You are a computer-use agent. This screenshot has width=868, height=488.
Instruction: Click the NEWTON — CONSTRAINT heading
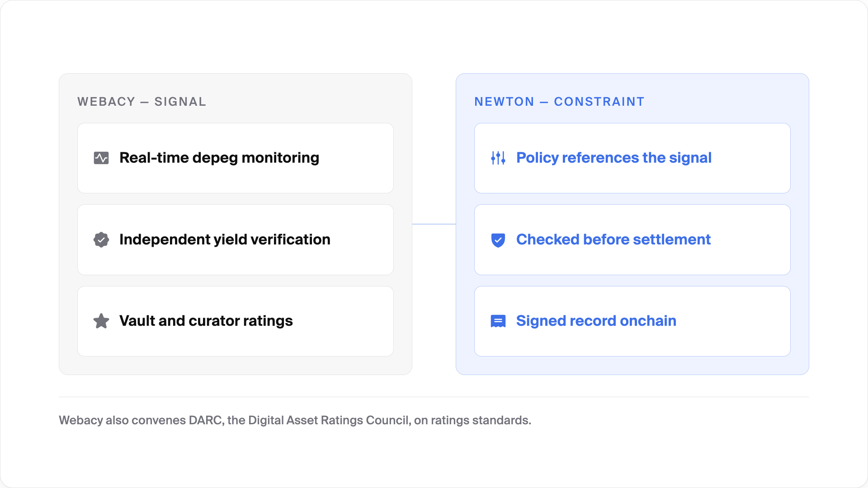tap(559, 102)
